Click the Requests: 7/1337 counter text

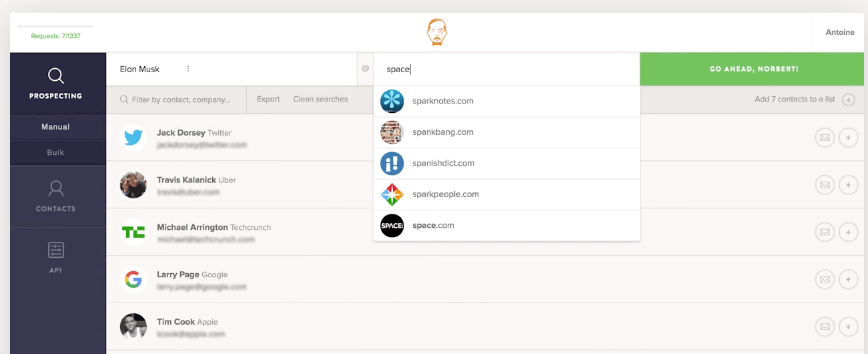click(x=55, y=36)
